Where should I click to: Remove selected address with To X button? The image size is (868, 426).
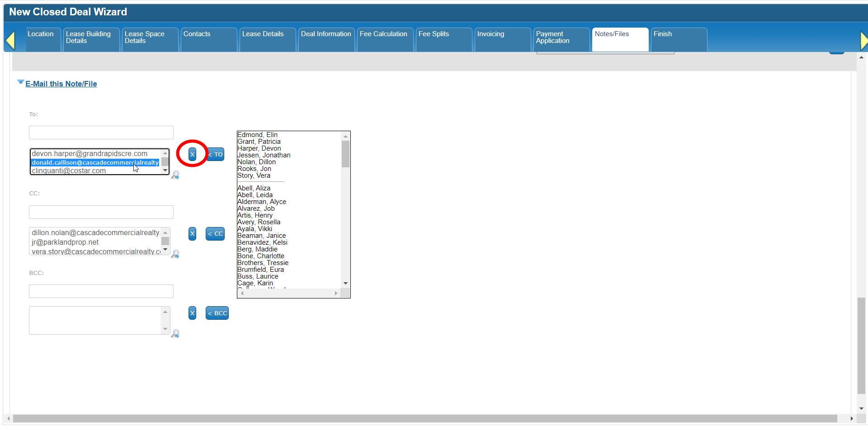[192, 154]
